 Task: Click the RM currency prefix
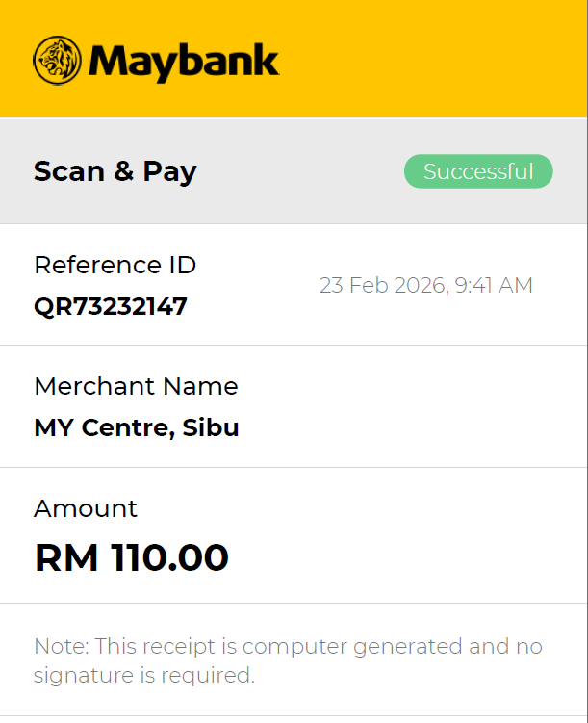click(x=66, y=557)
